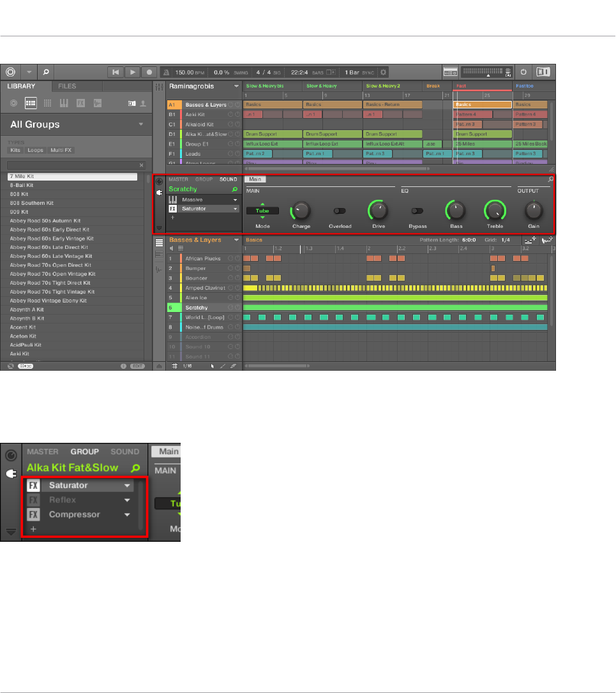This screenshot has height=693, width=616.
Task: Switch to the FILES tab
Action: tap(67, 86)
